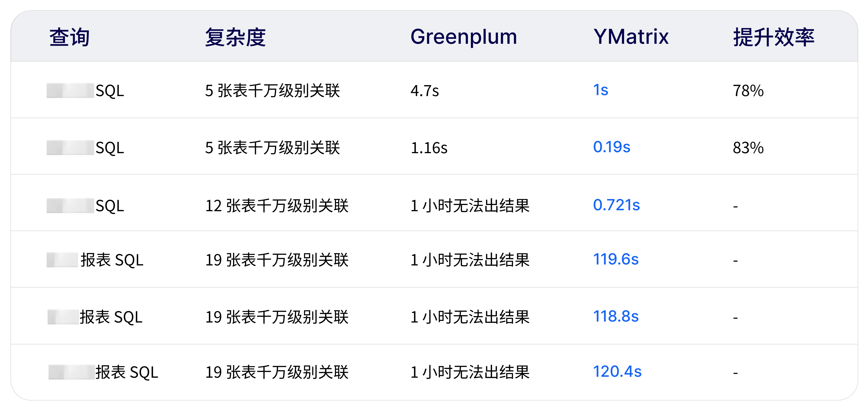Image resolution: width=868 pixels, height=411 pixels.
Task: Select 19 张表千万级别关联 in the 118.8s row
Action: (277, 317)
